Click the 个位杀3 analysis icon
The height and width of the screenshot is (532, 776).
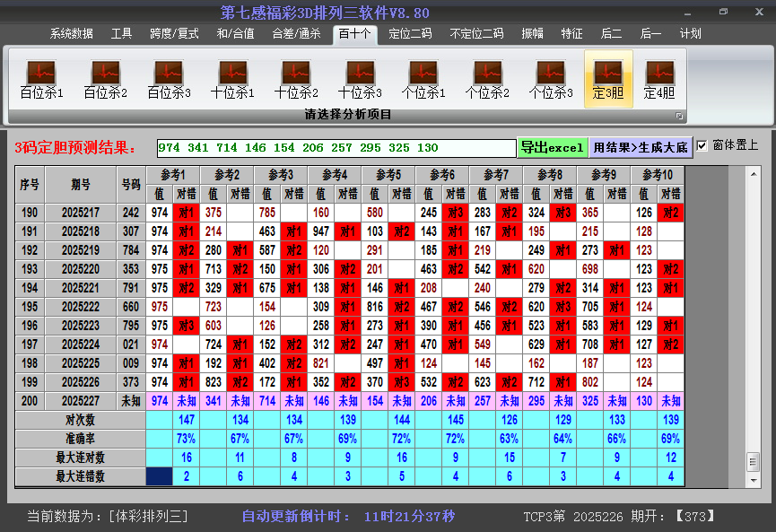click(550, 79)
